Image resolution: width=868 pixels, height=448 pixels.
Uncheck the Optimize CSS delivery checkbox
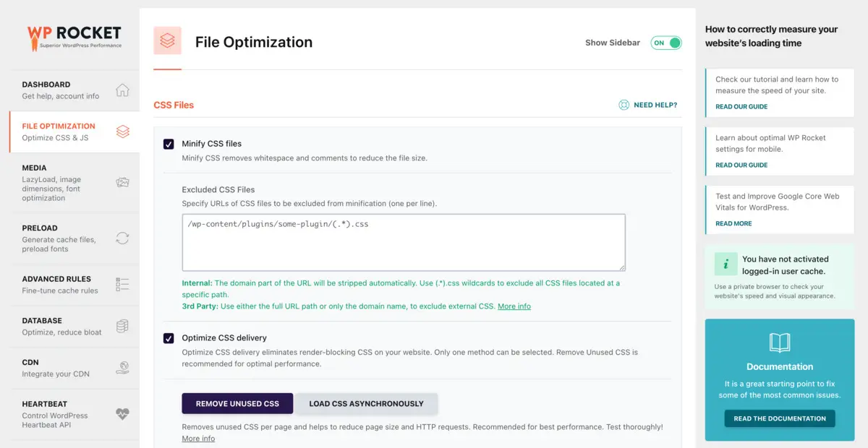169,338
